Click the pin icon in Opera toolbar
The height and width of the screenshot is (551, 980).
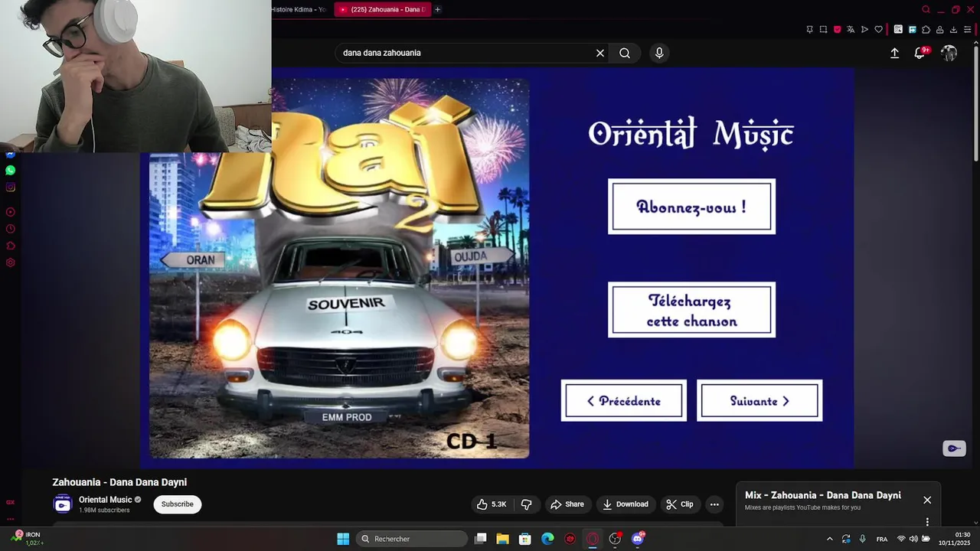(809, 29)
